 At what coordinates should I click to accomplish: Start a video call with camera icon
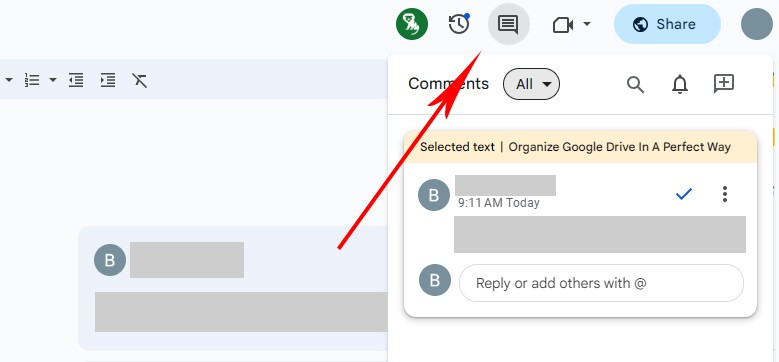click(563, 24)
